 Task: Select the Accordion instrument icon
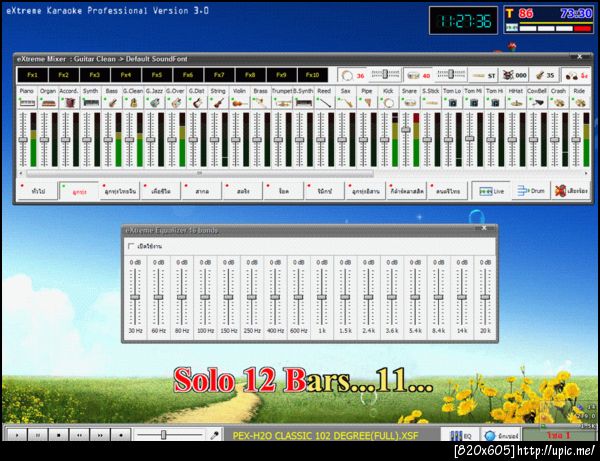pos(70,102)
